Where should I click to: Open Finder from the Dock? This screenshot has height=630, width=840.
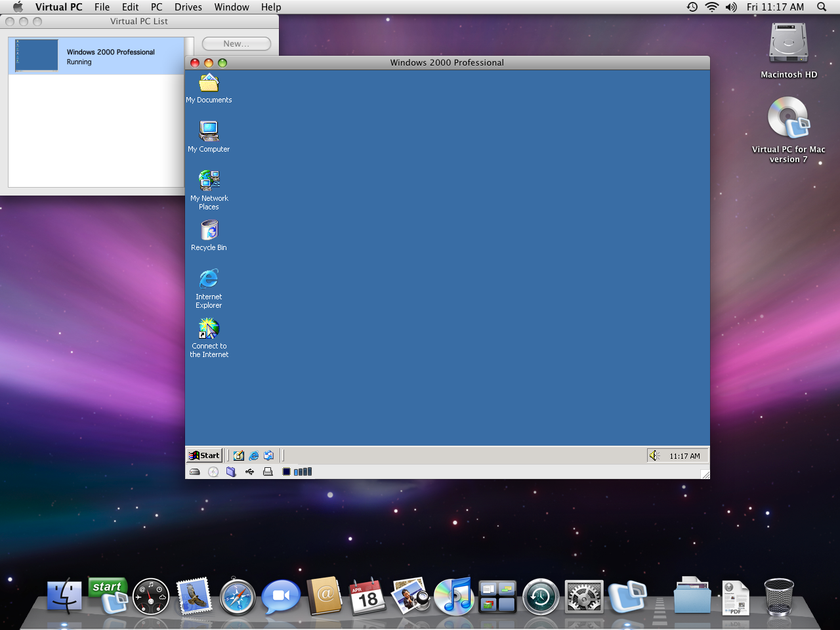(x=64, y=597)
